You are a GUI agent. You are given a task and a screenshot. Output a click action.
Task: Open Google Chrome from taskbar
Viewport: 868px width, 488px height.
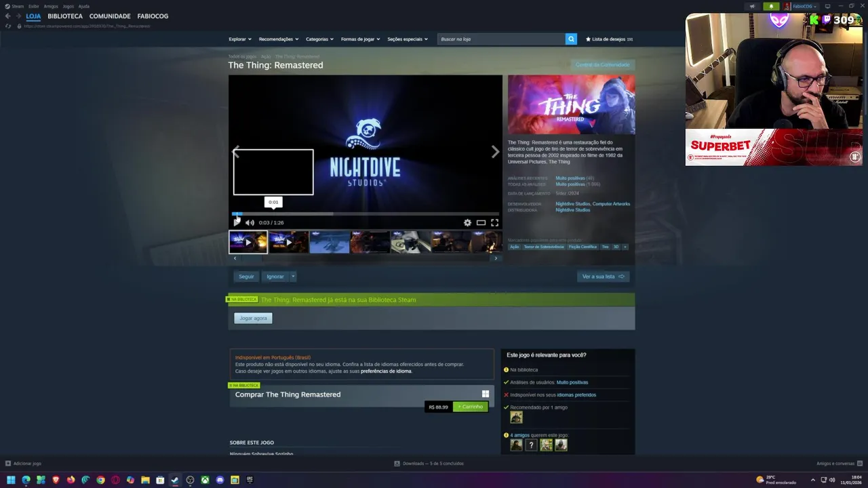pyautogui.click(x=100, y=480)
